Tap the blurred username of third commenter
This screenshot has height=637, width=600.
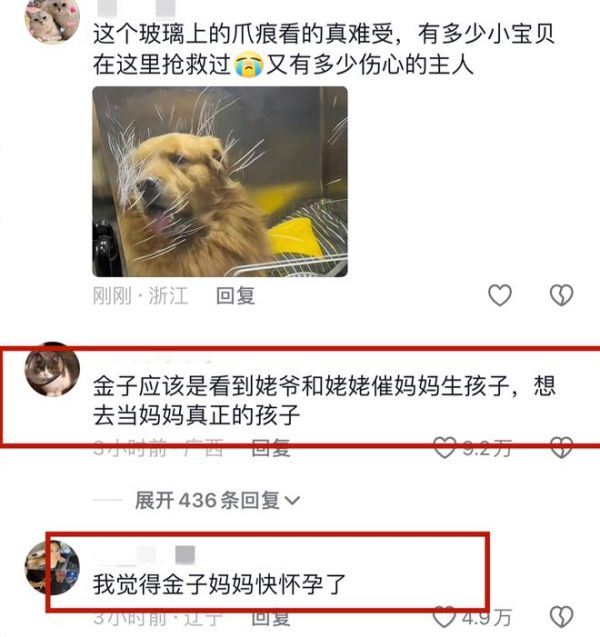point(144,555)
